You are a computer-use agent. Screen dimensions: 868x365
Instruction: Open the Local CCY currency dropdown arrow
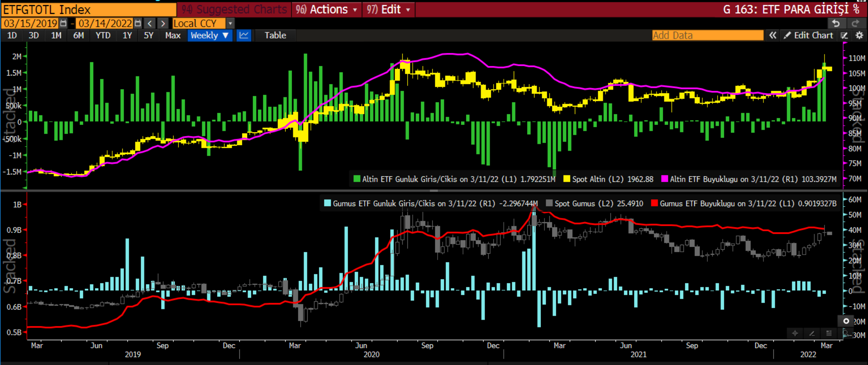[230, 23]
